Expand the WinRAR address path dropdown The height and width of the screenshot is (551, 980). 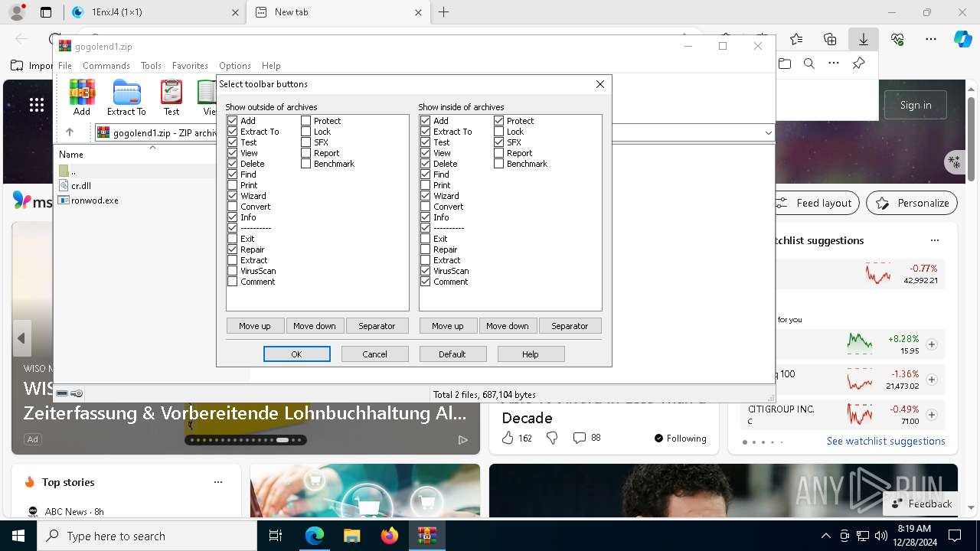[768, 133]
